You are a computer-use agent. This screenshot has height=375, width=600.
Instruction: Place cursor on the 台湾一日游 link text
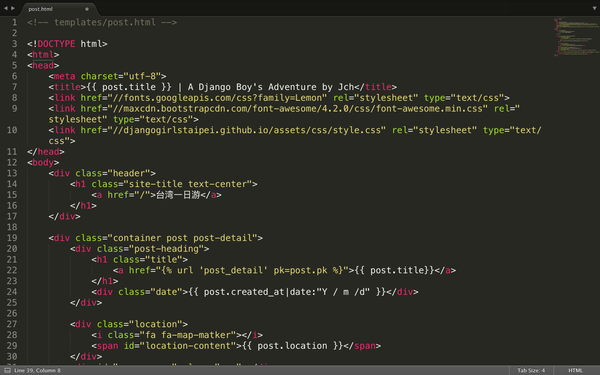[x=178, y=195]
